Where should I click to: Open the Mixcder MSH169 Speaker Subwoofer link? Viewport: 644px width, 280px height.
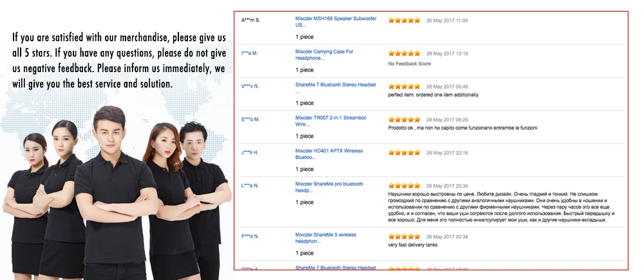pos(336,22)
